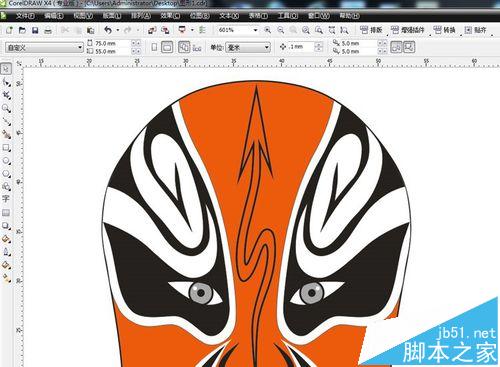Select the Zoom tool in the toolbox
Image resolution: width=500 pixels, height=367 pixels.
tap(6, 108)
